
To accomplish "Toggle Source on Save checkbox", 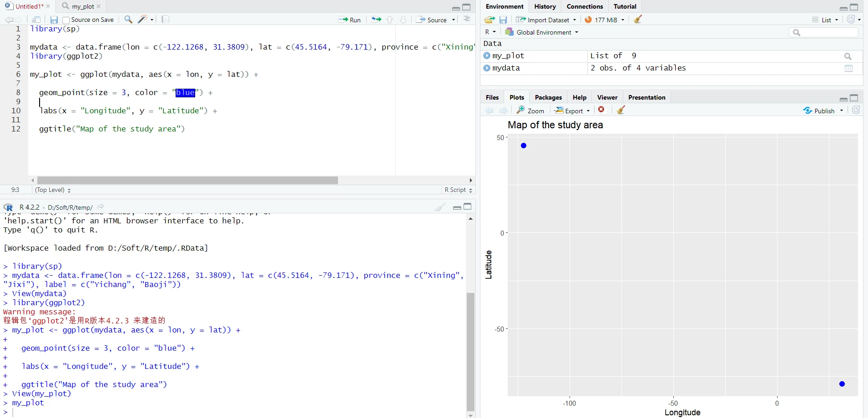I will (66, 20).
